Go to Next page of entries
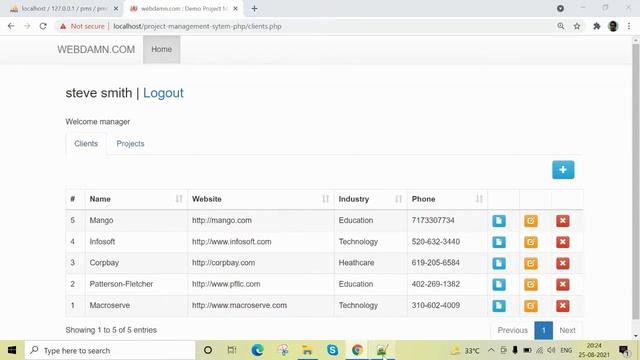This screenshot has height=360, width=640. (x=567, y=330)
